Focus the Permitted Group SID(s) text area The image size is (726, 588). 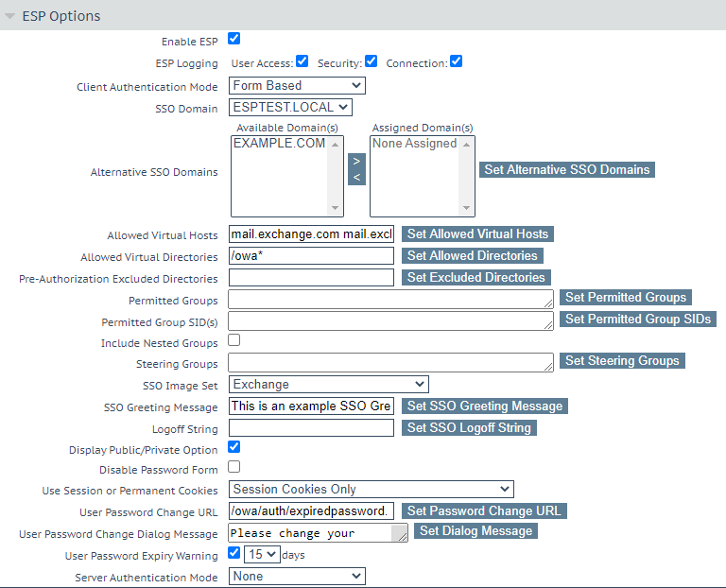point(390,320)
